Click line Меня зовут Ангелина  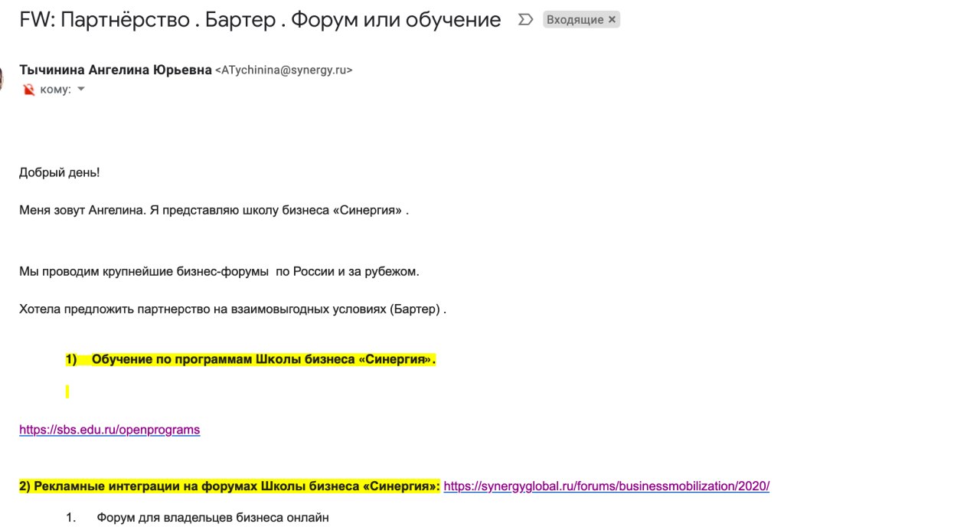click(x=214, y=210)
